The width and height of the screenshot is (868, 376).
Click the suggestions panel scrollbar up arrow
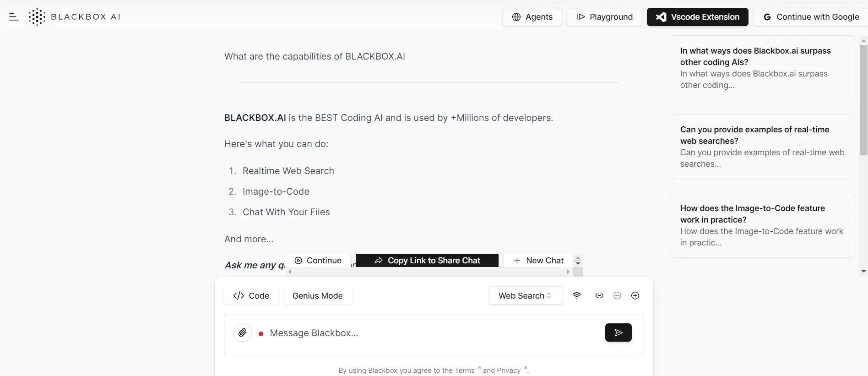pos(863,41)
